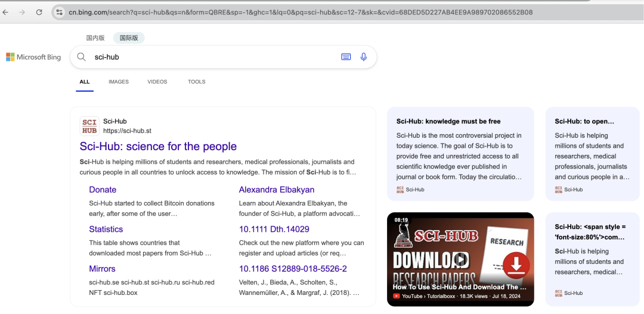Image resolution: width=644 pixels, height=314 pixels.
Task: Click the address bar URL
Action: 301,13
